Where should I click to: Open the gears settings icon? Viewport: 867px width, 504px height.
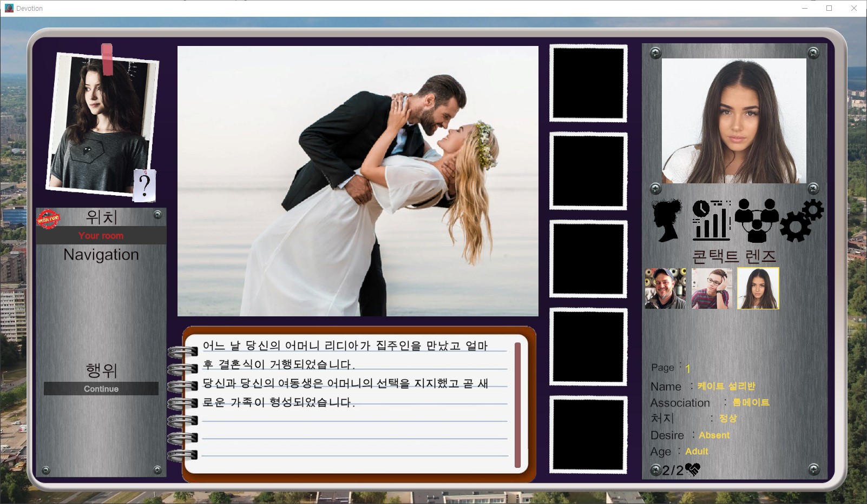(x=802, y=220)
